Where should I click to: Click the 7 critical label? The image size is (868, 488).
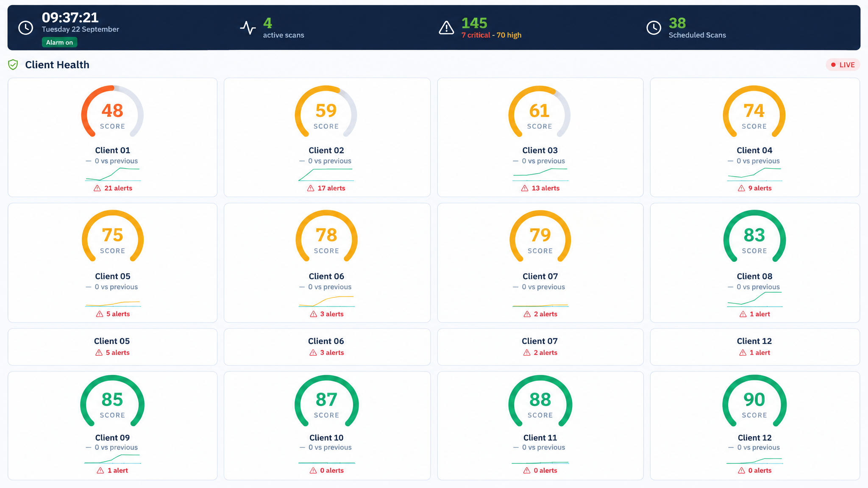(476, 35)
